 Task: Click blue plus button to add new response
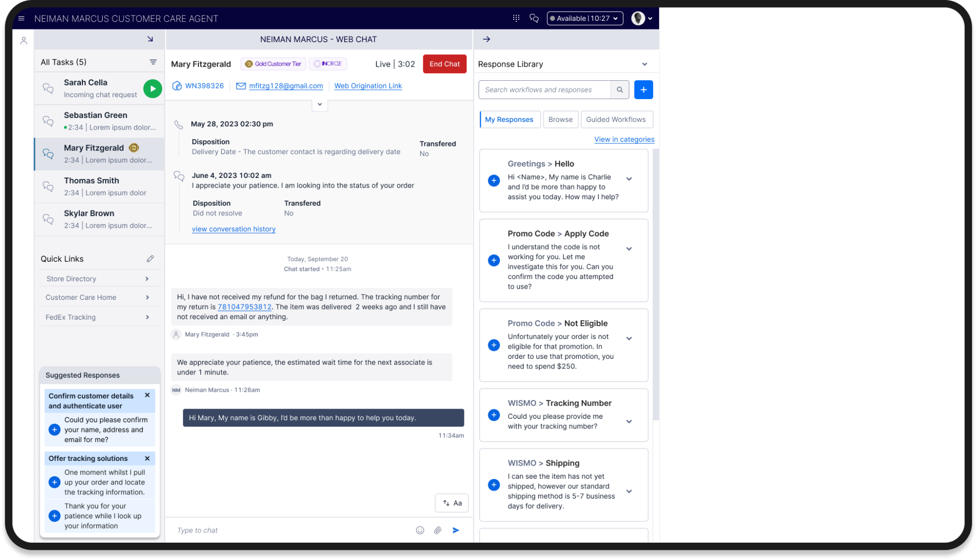(x=643, y=89)
